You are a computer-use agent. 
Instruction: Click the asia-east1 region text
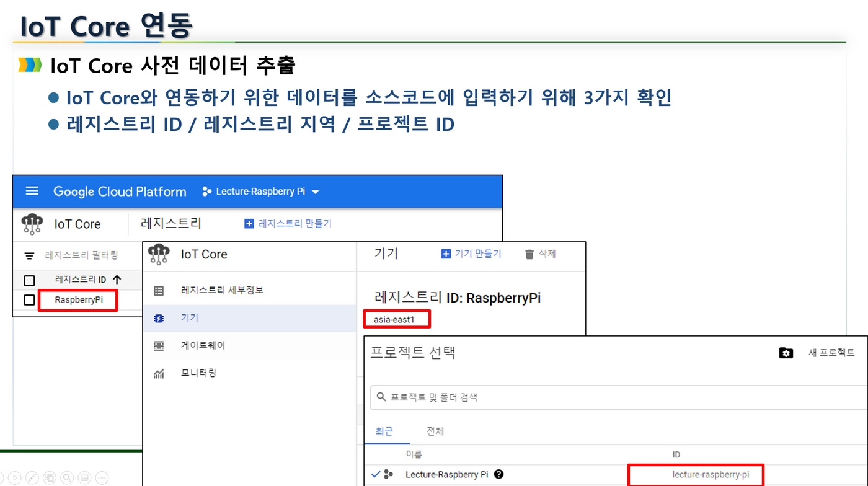click(x=393, y=320)
